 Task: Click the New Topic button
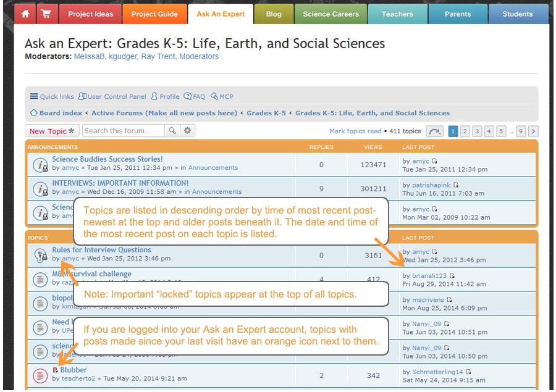(x=52, y=131)
